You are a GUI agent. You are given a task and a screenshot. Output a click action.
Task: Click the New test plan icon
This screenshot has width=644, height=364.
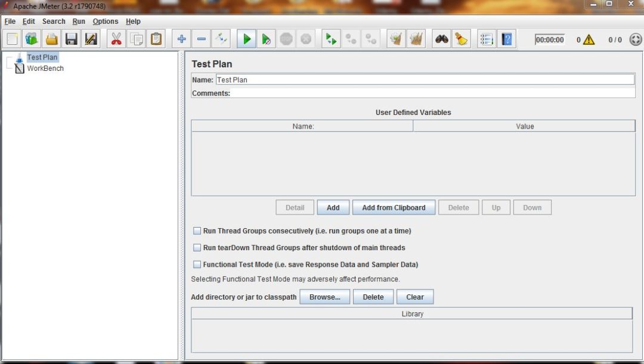pyautogui.click(x=13, y=39)
